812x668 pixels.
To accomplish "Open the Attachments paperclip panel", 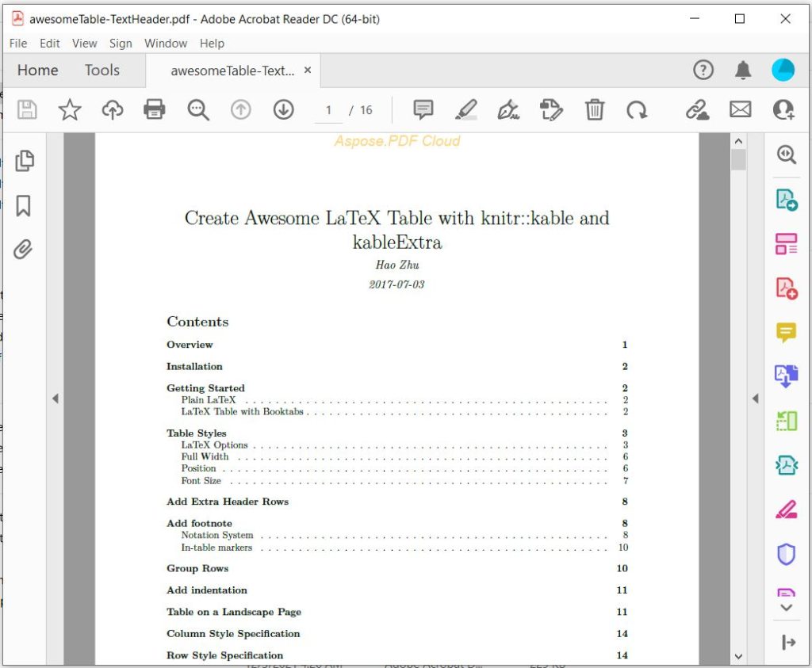I will tap(24, 248).
